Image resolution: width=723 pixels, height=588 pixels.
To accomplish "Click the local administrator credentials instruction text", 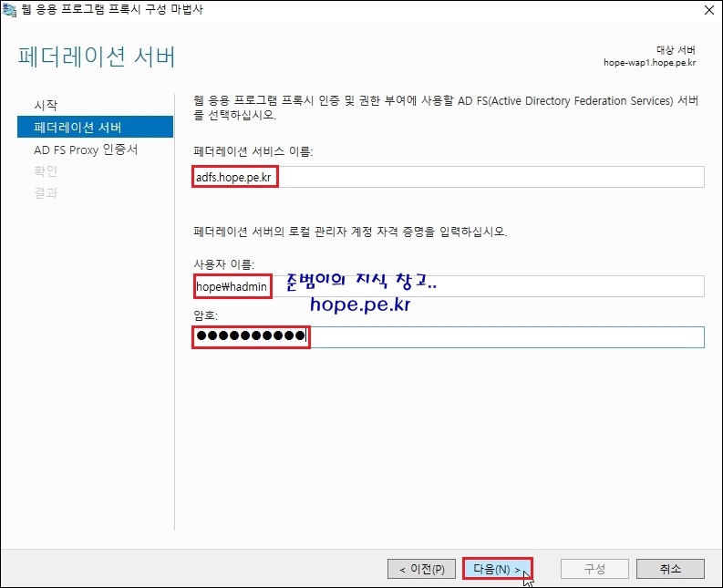I will point(350,232).
